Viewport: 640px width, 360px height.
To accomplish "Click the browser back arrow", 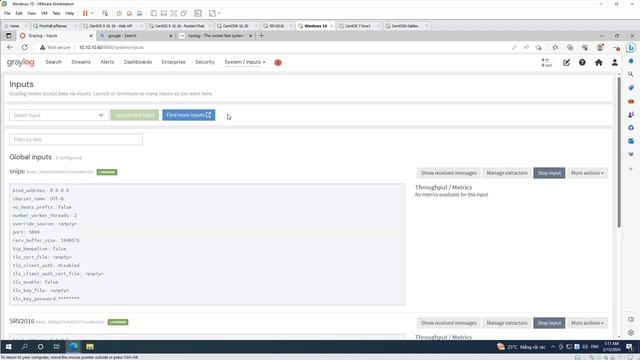I will coord(10,47).
